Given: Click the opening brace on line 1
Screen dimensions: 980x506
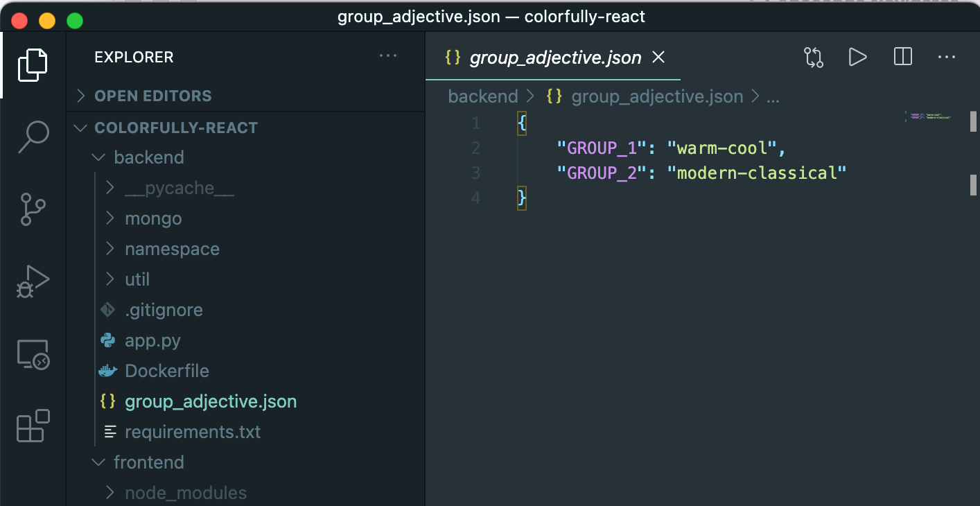Looking at the screenshot, I should (522, 123).
